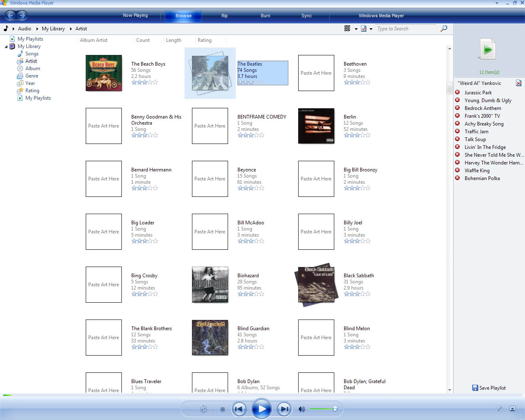525x420 pixels.
Task: Open the View Options icon
Action: (x=347, y=28)
